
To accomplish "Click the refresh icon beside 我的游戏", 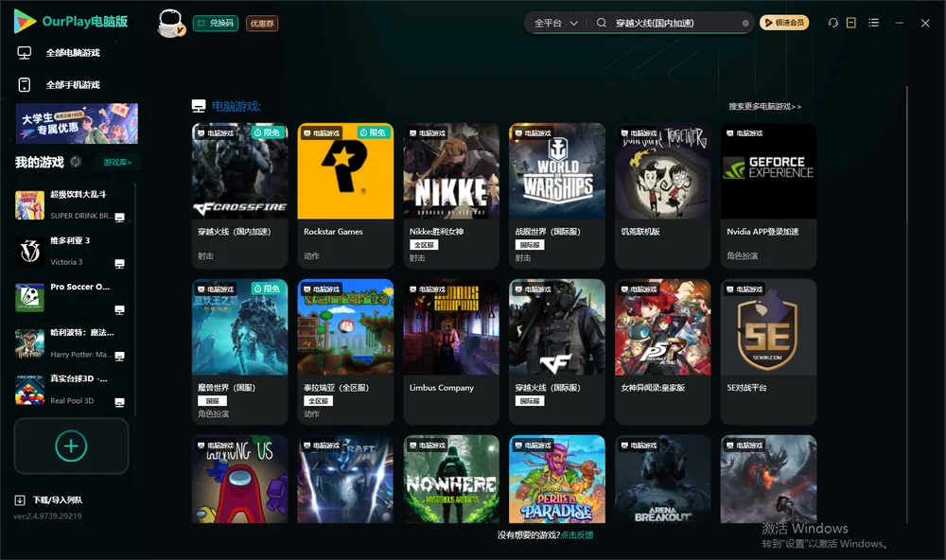I will [x=76, y=162].
